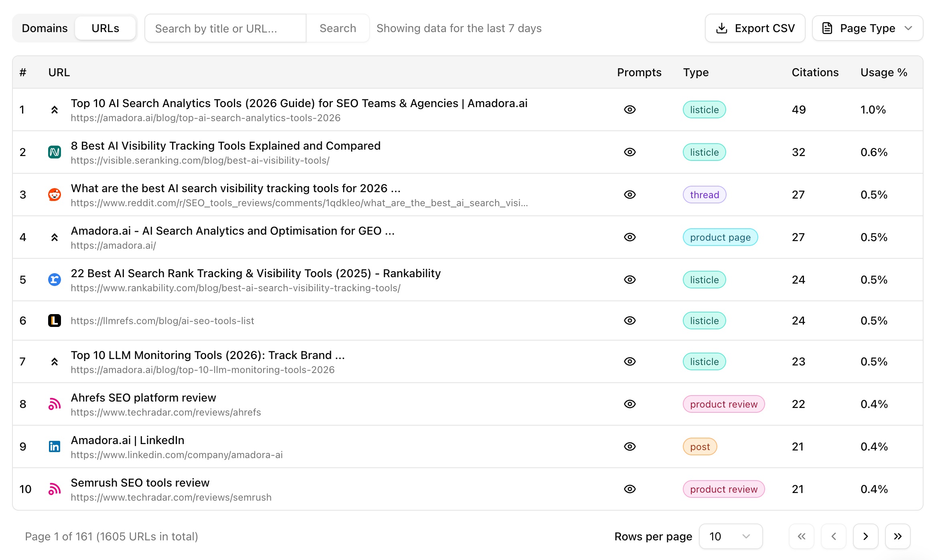Show prompts eye icon for Semrush review row
The width and height of the screenshot is (938, 560).
pos(630,489)
